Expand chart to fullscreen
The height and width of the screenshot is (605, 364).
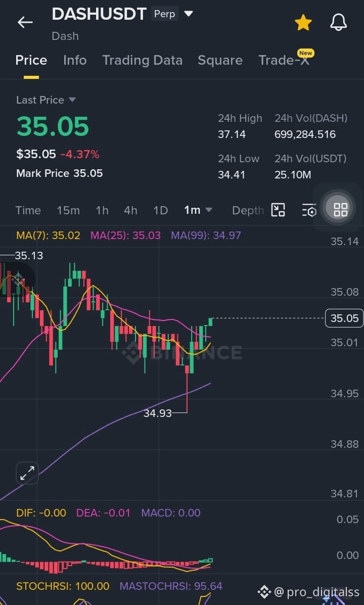[27, 473]
